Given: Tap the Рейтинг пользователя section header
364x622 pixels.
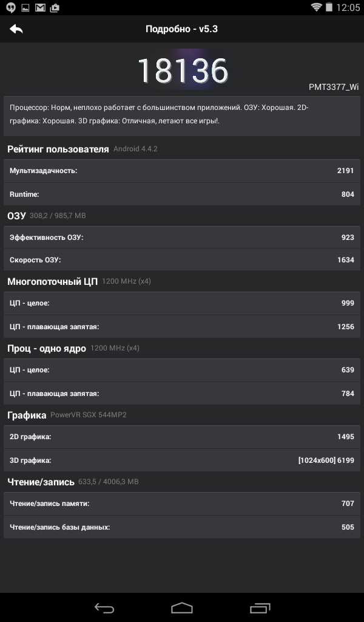Looking at the screenshot, I should (x=58, y=149).
